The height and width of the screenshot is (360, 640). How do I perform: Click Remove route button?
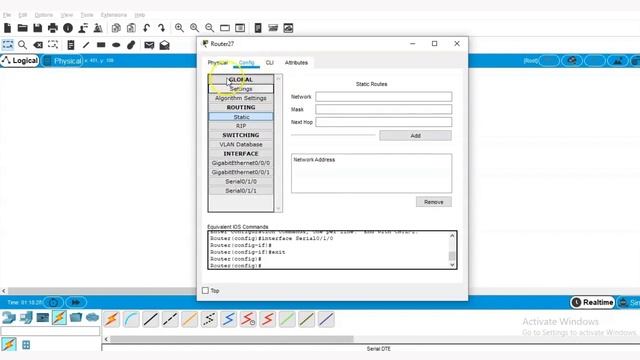click(433, 202)
